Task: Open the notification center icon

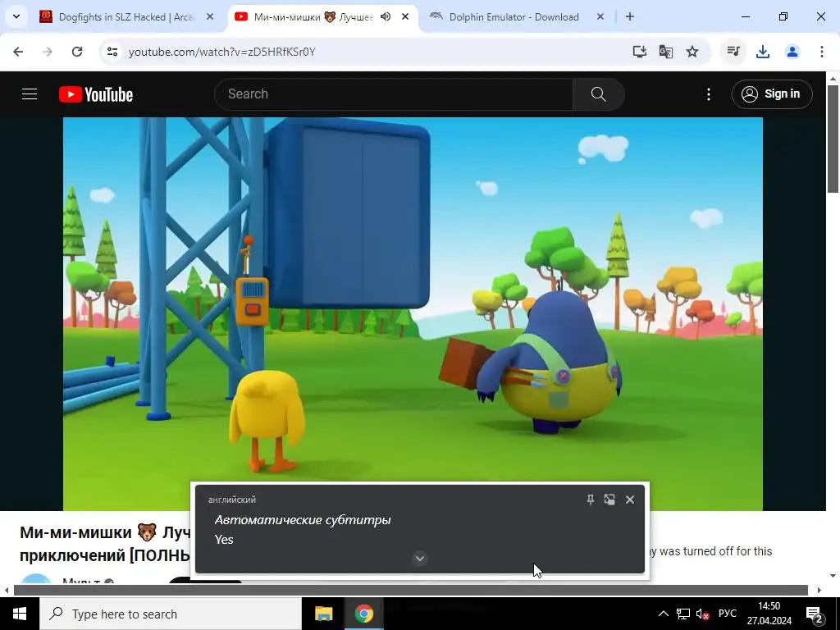Action: click(x=815, y=614)
